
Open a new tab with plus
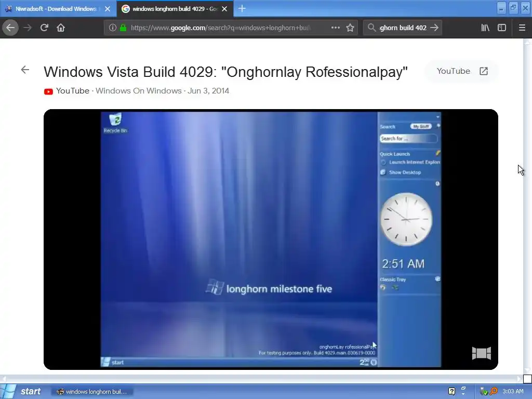point(242,8)
